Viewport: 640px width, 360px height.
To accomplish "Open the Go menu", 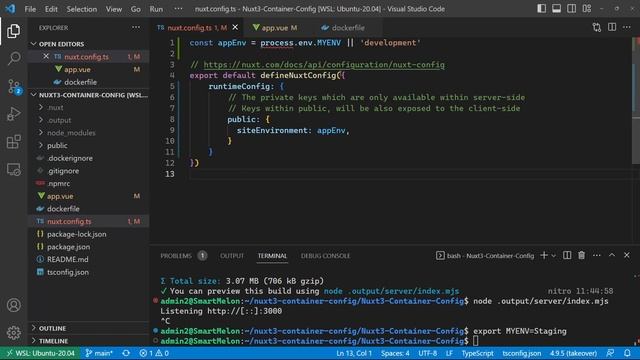I will (136, 9).
